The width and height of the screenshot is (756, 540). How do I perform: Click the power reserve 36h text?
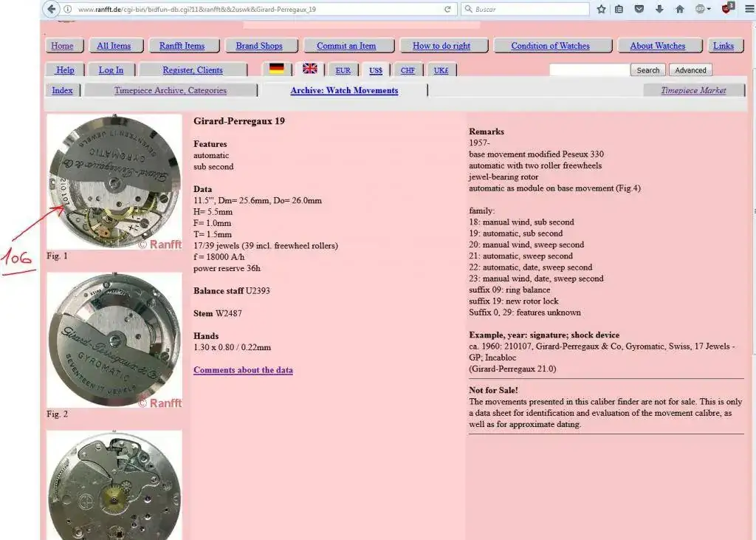point(227,268)
